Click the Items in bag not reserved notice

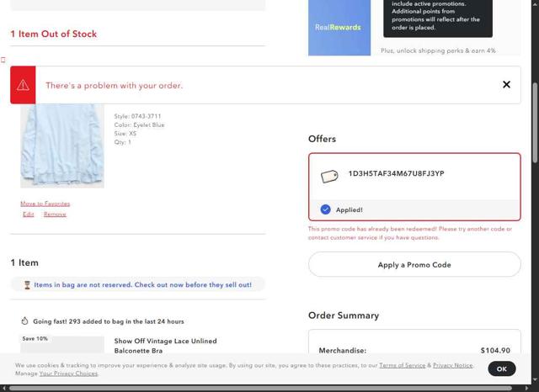tap(138, 285)
